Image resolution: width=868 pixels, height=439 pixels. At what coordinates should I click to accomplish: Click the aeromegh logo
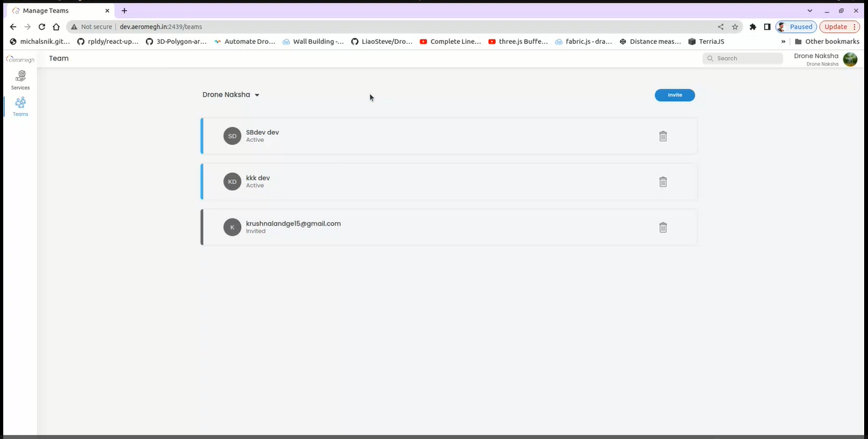(x=20, y=59)
